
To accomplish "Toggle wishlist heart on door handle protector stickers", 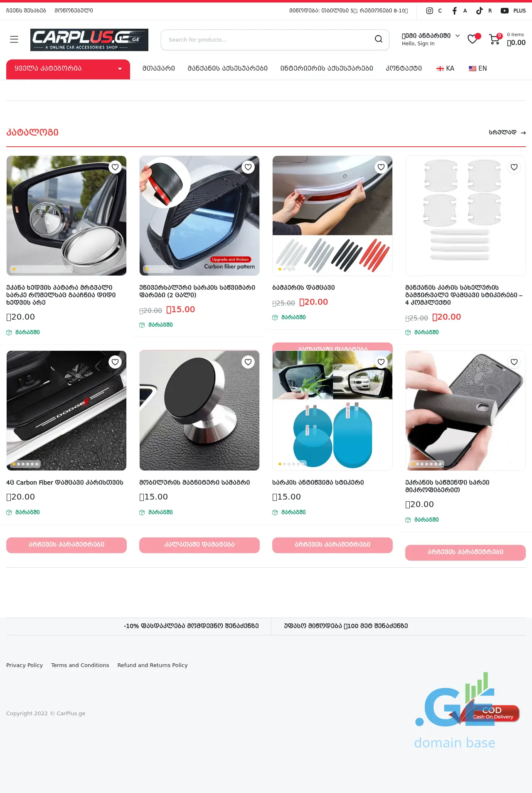I will click(x=514, y=167).
